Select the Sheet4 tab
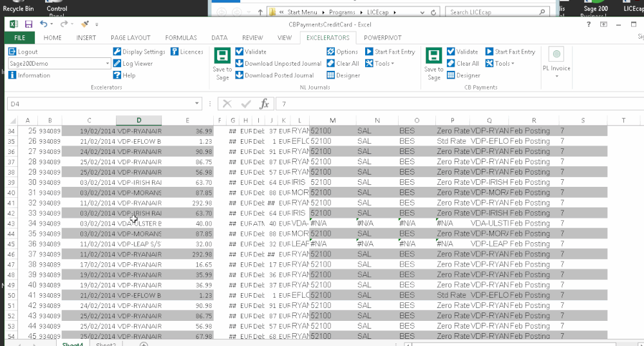 click(x=72, y=344)
